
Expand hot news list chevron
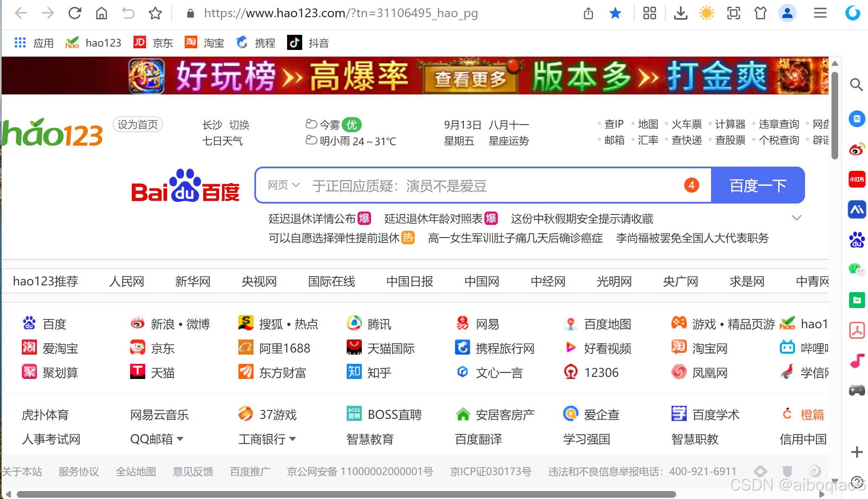pyautogui.click(x=796, y=218)
